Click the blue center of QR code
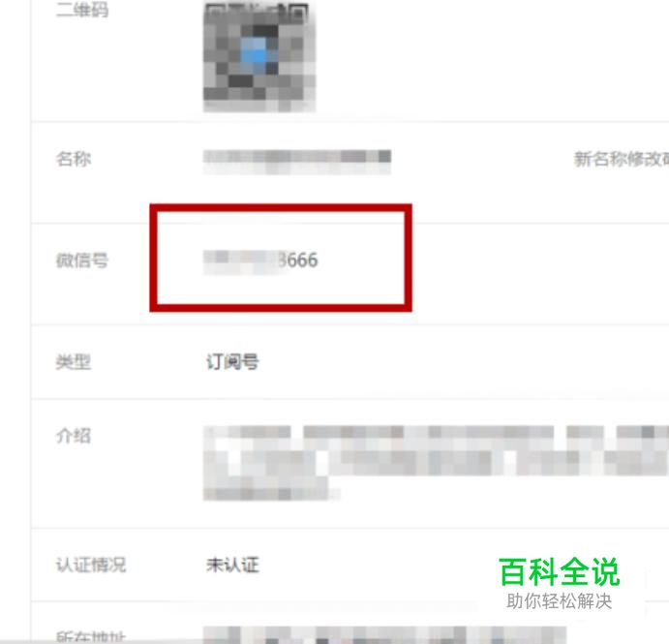The width and height of the screenshot is (669, 644). pos(254,55)
